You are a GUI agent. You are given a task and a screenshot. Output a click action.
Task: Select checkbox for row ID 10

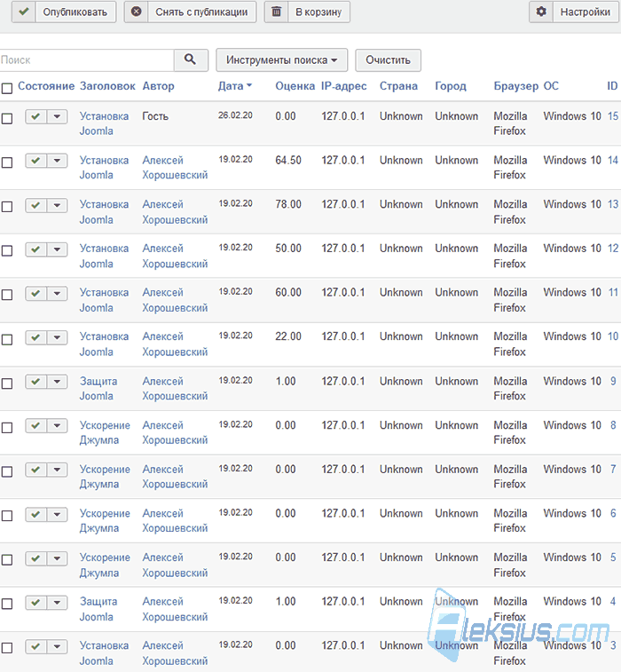(x=7, y=339)
